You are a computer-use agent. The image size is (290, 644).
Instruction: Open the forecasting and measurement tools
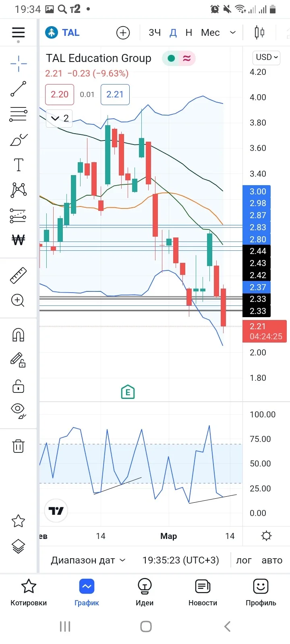tap(18, 216)
